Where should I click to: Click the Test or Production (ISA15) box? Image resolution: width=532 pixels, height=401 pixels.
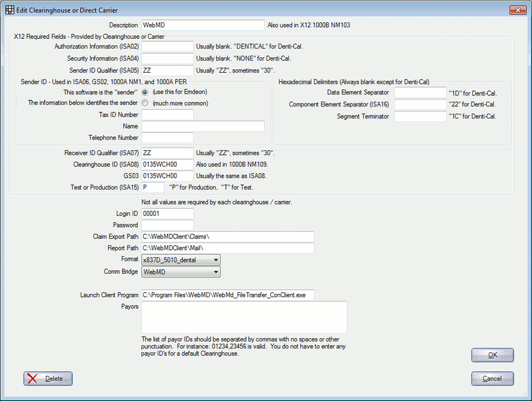pos(153,187)
